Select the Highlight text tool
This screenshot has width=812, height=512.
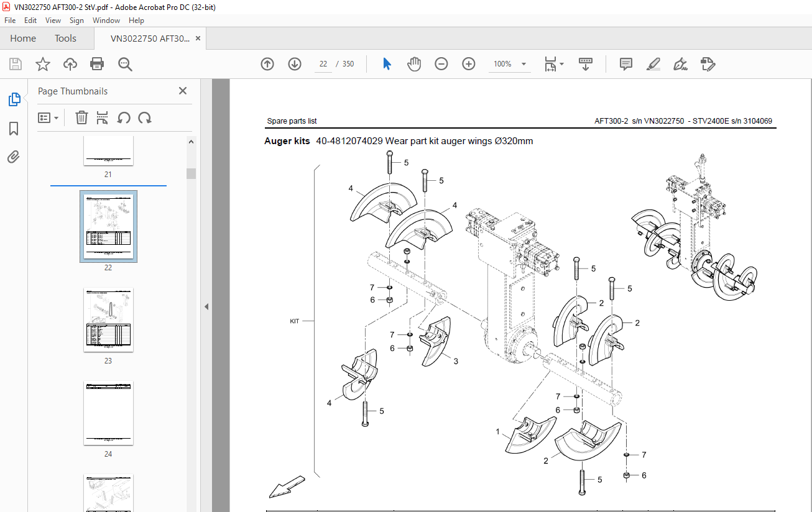[653, 64]
